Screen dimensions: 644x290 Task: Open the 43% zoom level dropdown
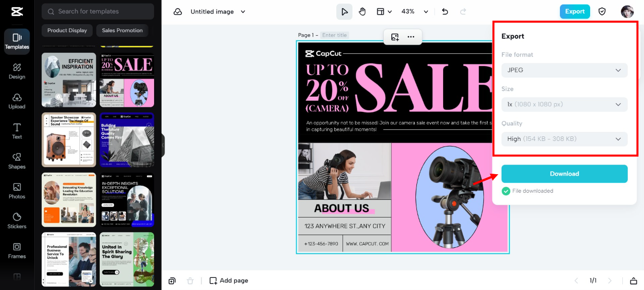coord(414,12)
